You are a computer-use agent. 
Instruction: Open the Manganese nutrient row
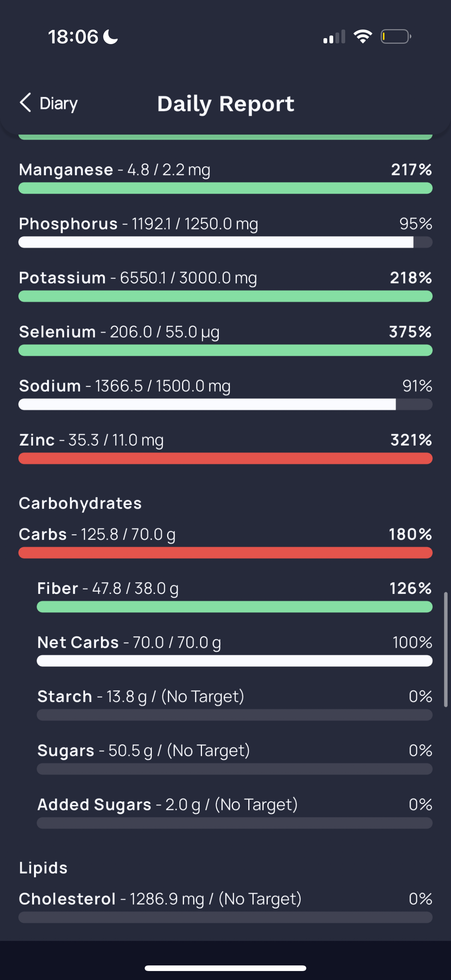coord(225,177)
